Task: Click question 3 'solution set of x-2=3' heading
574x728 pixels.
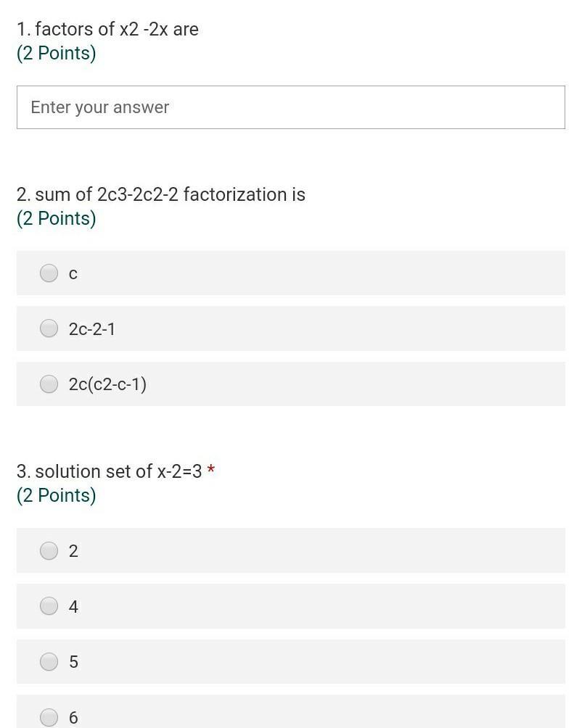Action: click(x=109, y=471)
